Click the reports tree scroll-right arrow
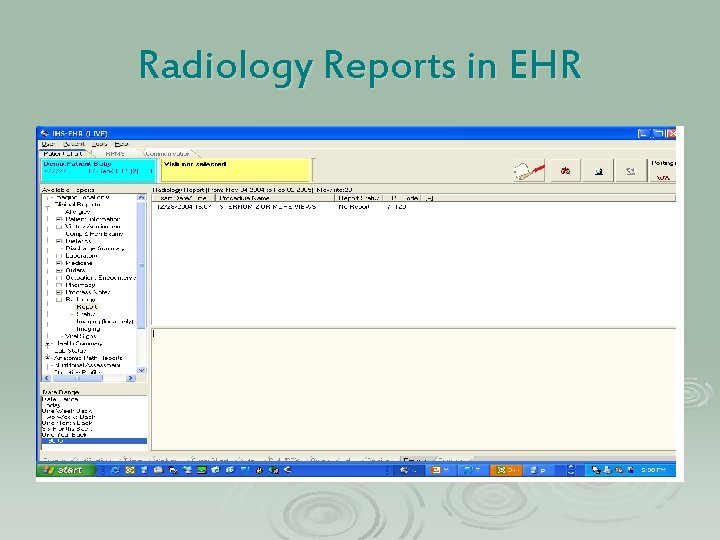 point(131,378)
